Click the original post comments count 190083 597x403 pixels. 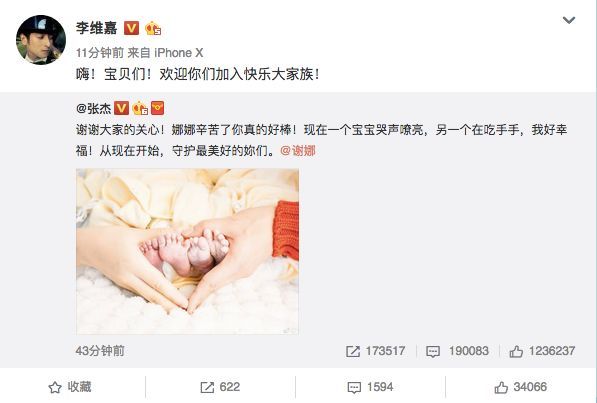[x=457, y=351]
